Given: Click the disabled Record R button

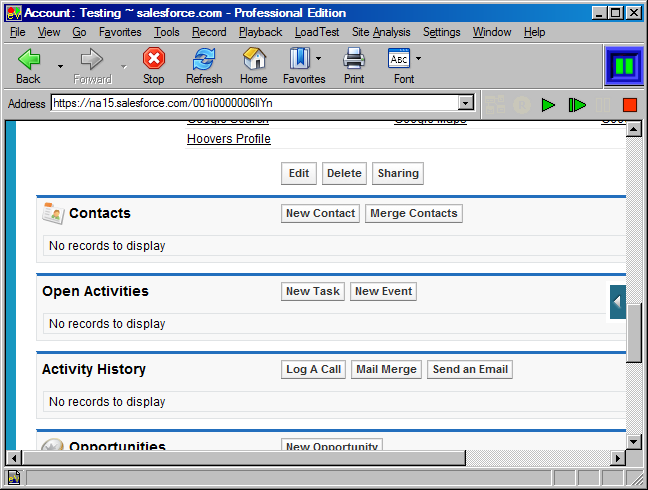Looking at the screenshot, I should [x=522, y=105].
